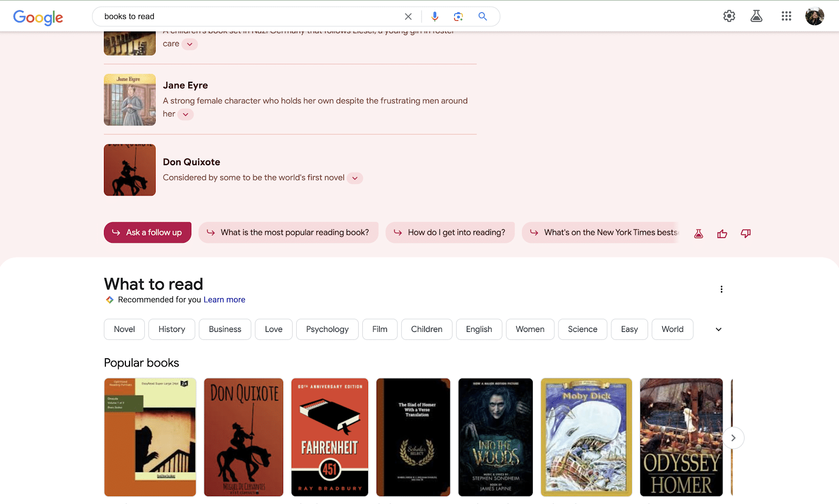Select the Children filter chip
The width and height of the screenshot is (839, 504).
click(x=427, y=329)
